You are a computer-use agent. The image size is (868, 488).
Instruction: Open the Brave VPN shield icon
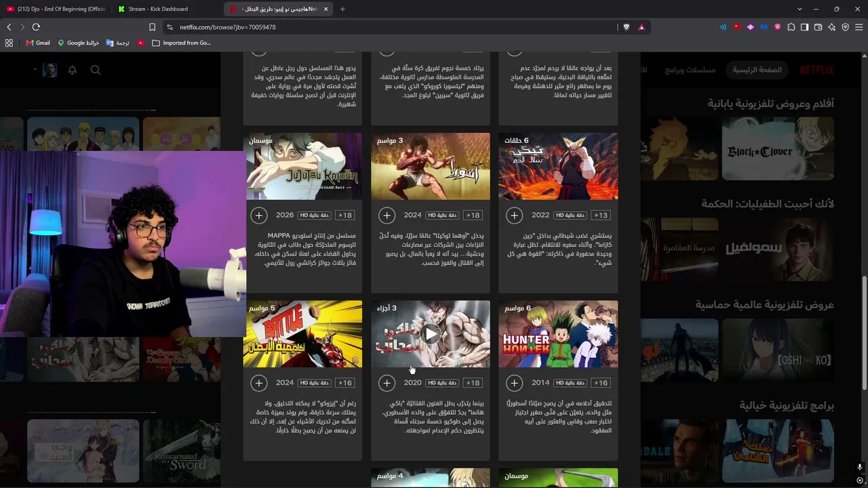coord(845,27)
